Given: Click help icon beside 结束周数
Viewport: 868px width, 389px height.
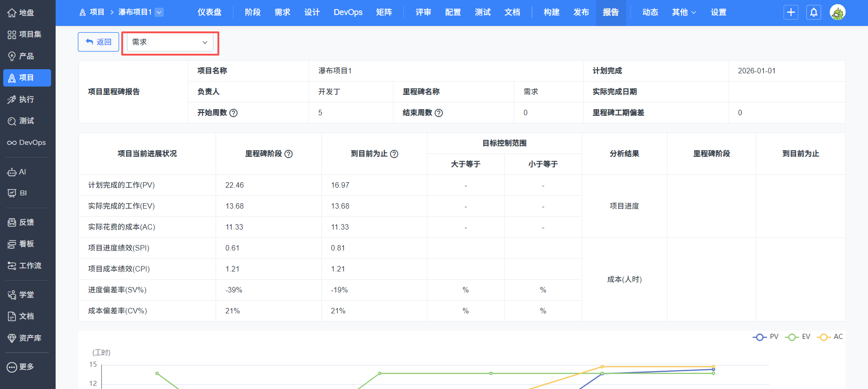Looking at the screenshot, I should point(439,113).
